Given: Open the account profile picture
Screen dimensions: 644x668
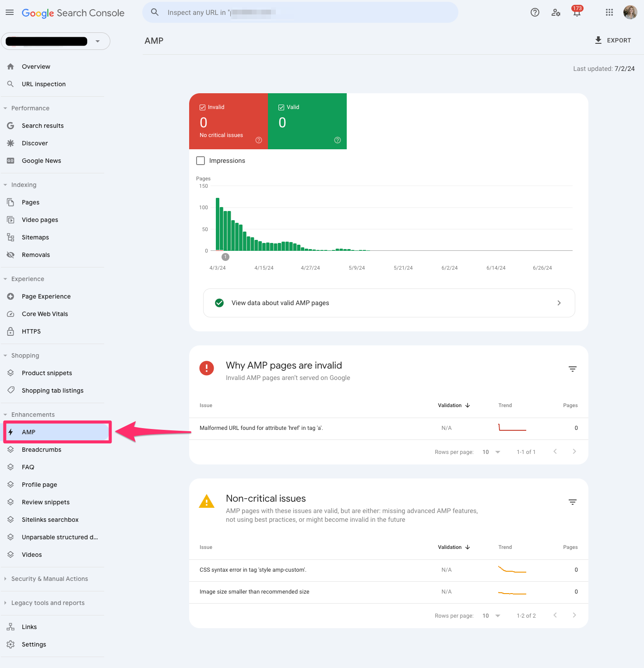Looking at the screenshot, I should point(630,13).
